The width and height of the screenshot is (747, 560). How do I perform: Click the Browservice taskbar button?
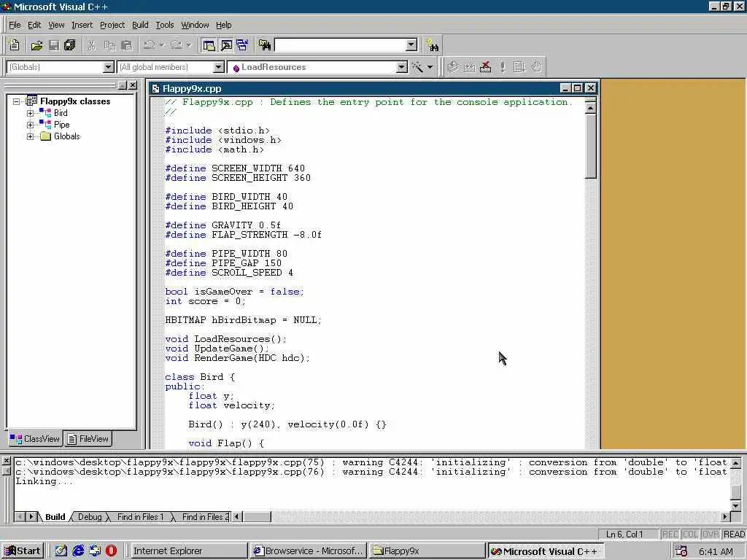pyautogui.click(x=309, y=551)
